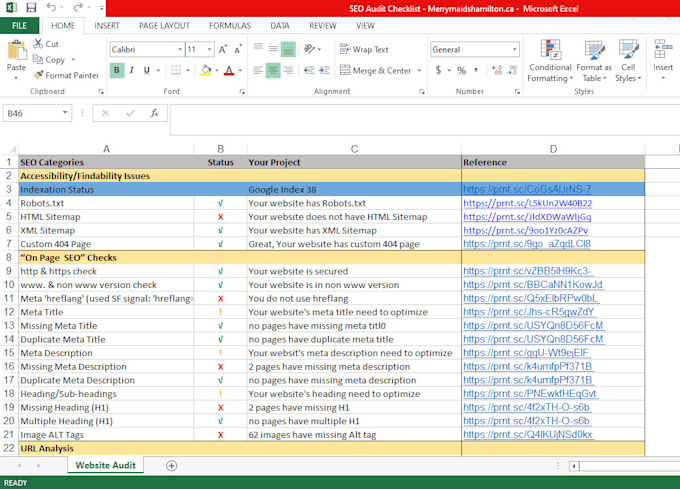Switch to the FORMULAS tab
Viewport: 680px width, 489px height.
coord(230,26)
